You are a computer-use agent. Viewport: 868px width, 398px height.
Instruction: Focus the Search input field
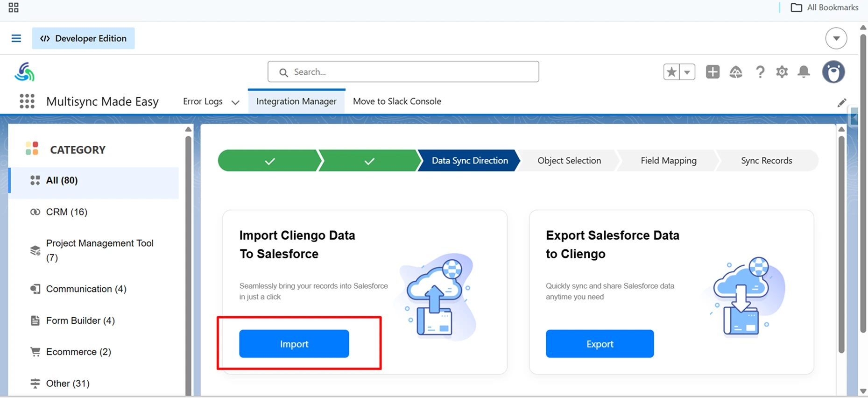(403, 72)
